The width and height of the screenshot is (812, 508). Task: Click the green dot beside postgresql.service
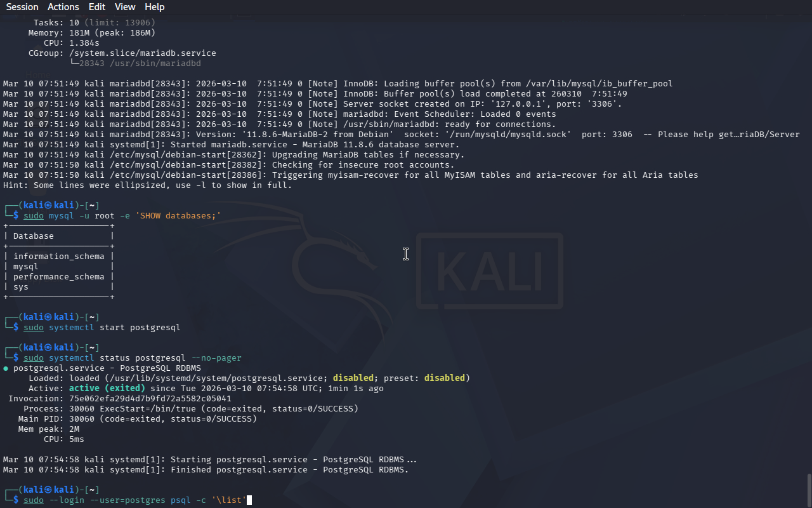click(6, 368)
